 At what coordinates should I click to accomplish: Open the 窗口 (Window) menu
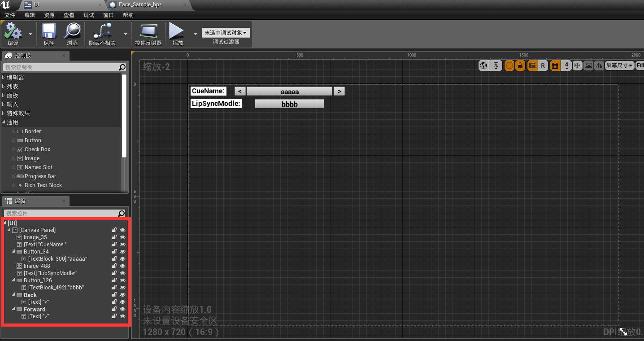click(109, 15)
